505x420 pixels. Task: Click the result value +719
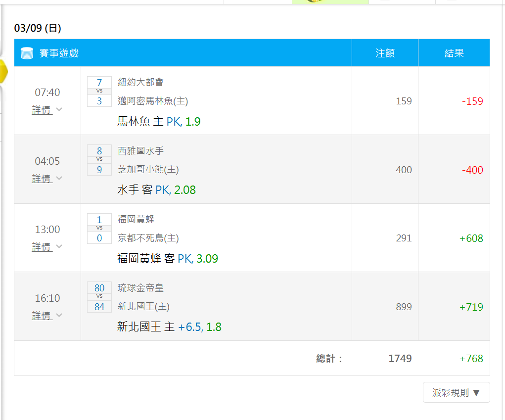pos(471,307)
